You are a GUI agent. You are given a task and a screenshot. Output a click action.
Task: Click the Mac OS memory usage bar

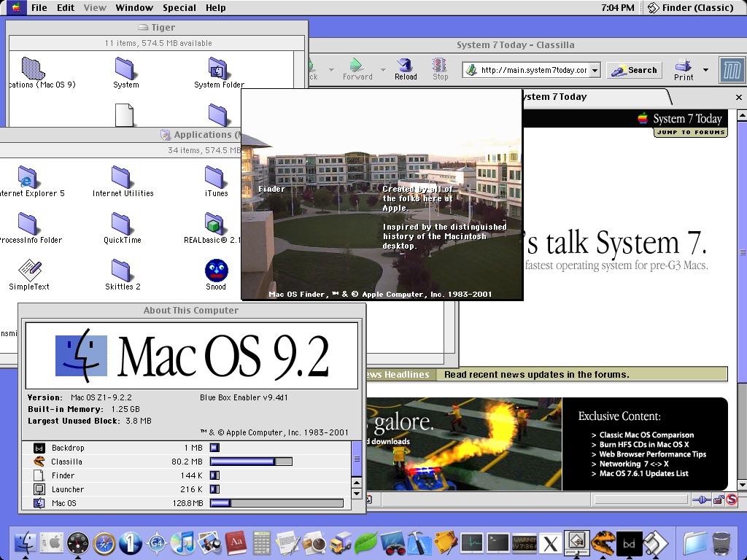pos(276,503)
